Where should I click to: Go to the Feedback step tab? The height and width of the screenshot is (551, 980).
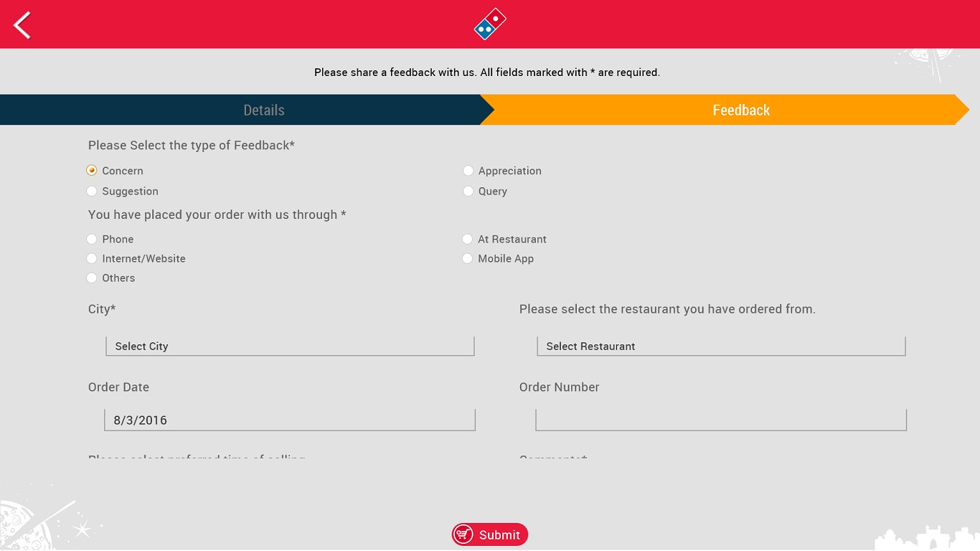tap(740, 110)
